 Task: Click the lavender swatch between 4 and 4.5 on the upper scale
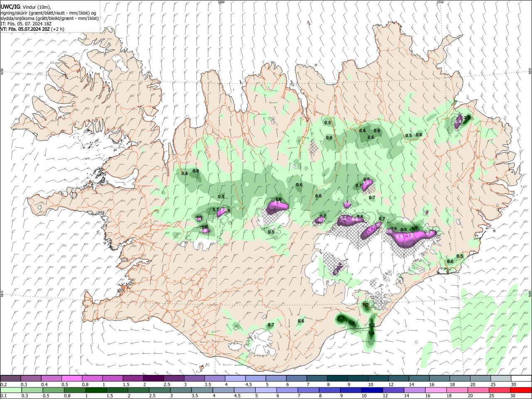tap(234, 379)
